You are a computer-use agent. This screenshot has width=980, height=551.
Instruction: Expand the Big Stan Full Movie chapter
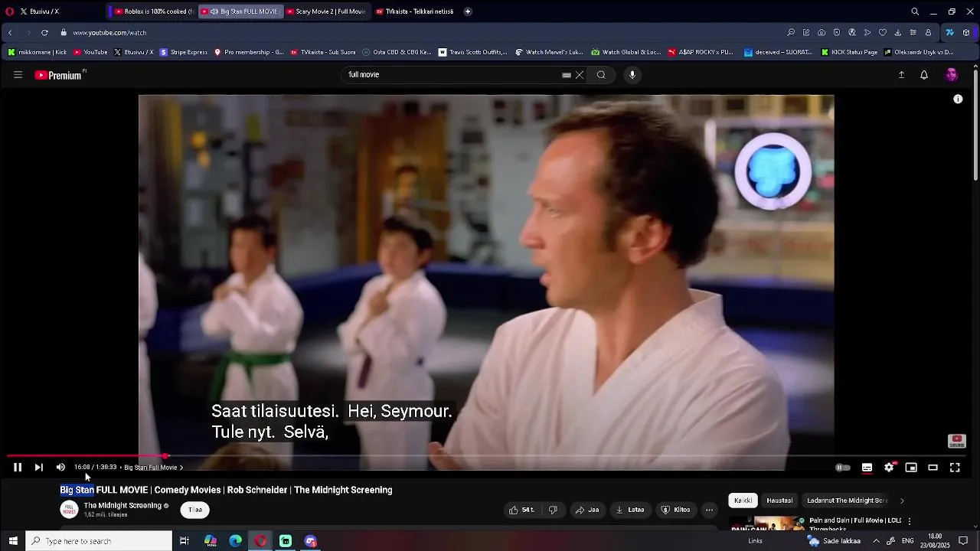coord(153,468)
